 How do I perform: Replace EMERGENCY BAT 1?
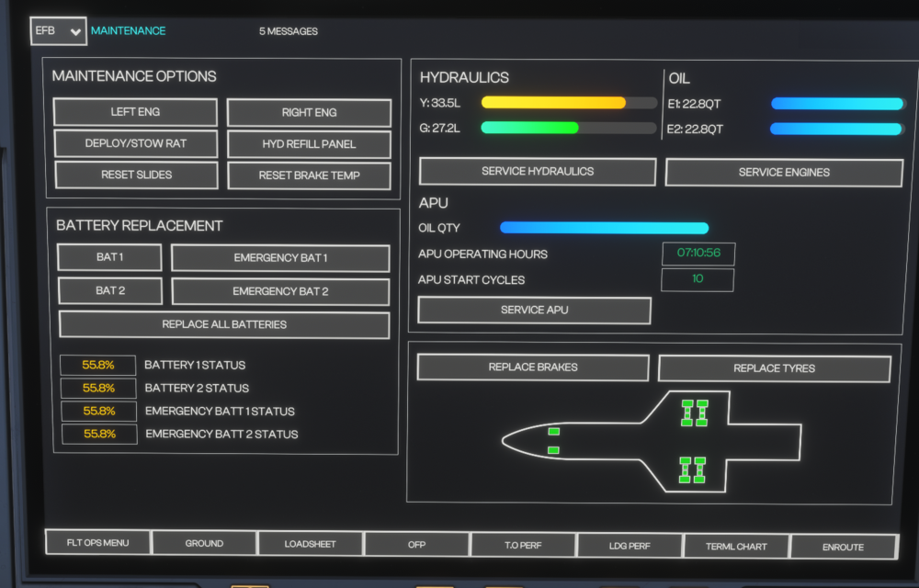coord(280,258)
